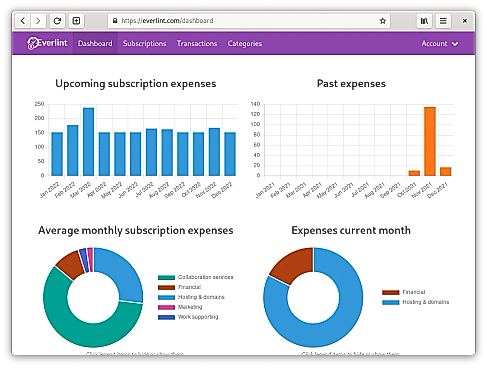Toggle the Collaboration services legend item
The height and width of the screenshot is (368, 487).
click(196, 277)
